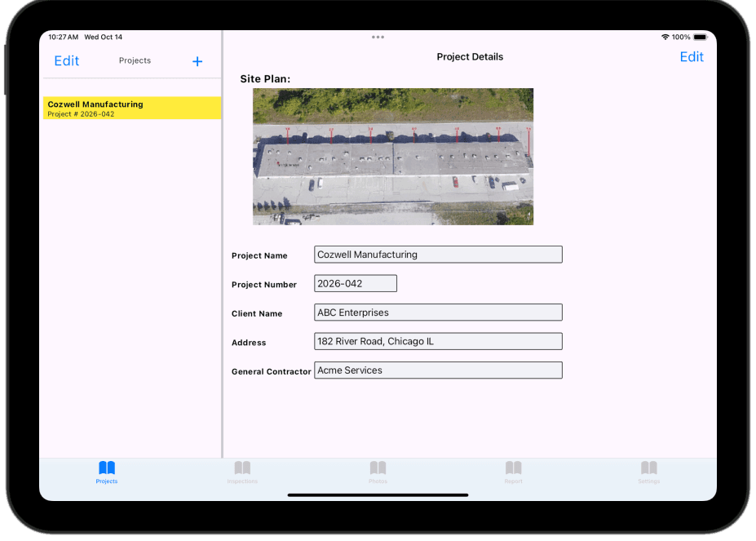The height and width of the screenshot is (541, 756).
Task: Focus the General Contractor field
Action: (438, 370)
